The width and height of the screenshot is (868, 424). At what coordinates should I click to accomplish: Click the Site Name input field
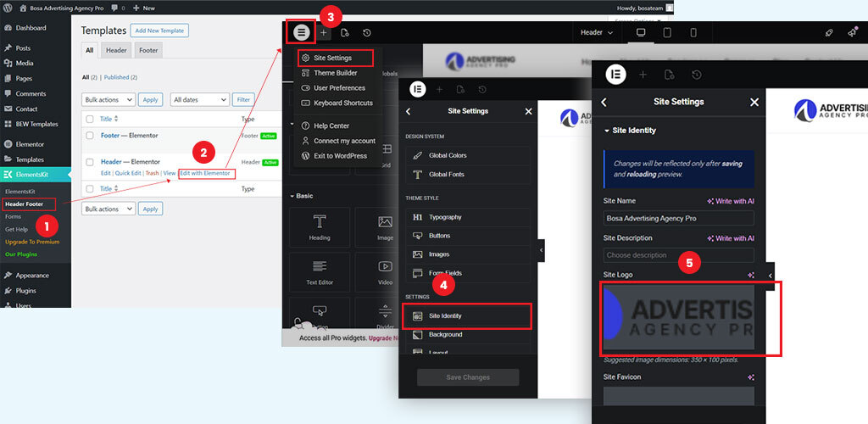pyautogui.click(x=679, y=218)
